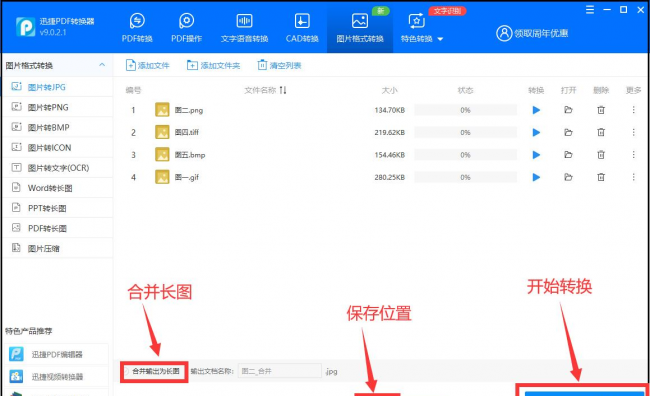The height and width of the screenshot is (396, 650).
Task: Select 图片转ICON in sidebar
Action: pyautogui.click(x=57, y=148)
